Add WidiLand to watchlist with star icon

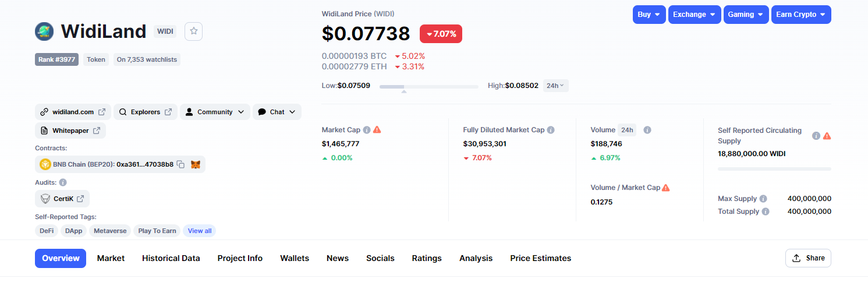pos(193,31)
